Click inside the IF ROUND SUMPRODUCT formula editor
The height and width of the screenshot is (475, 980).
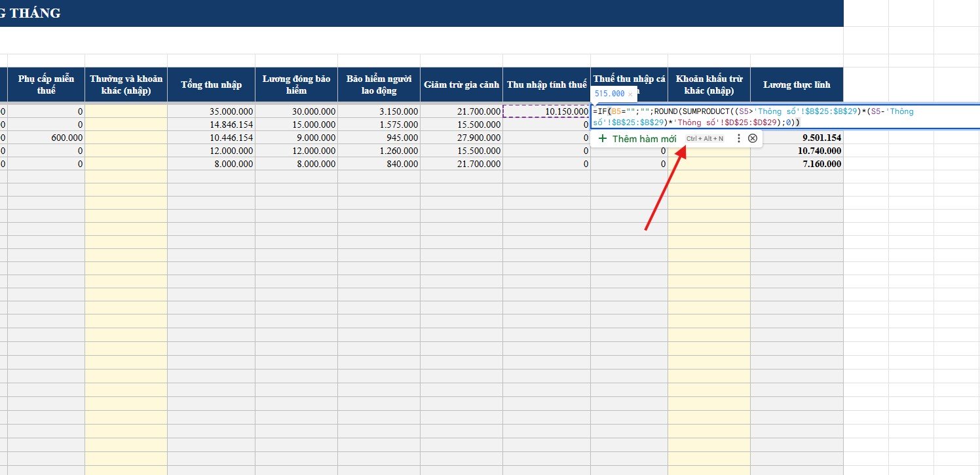(x=785, y=117)
